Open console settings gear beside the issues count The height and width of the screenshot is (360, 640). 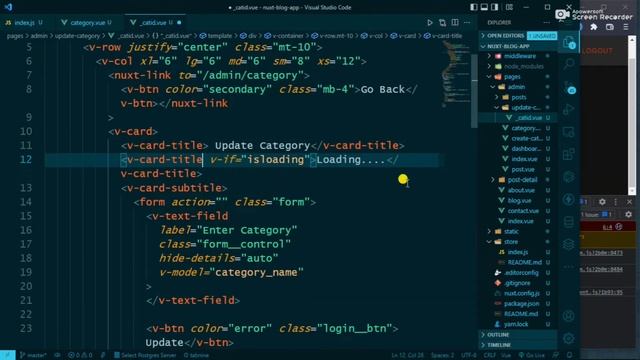(x=628, y=214)
